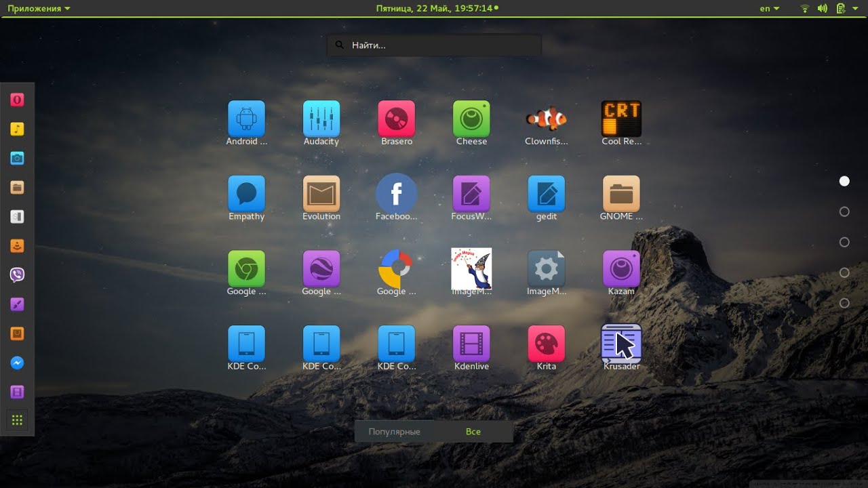Screen dimensions: 868x488
Task: Open the file manager folder in dock
Action: point(18,187)
